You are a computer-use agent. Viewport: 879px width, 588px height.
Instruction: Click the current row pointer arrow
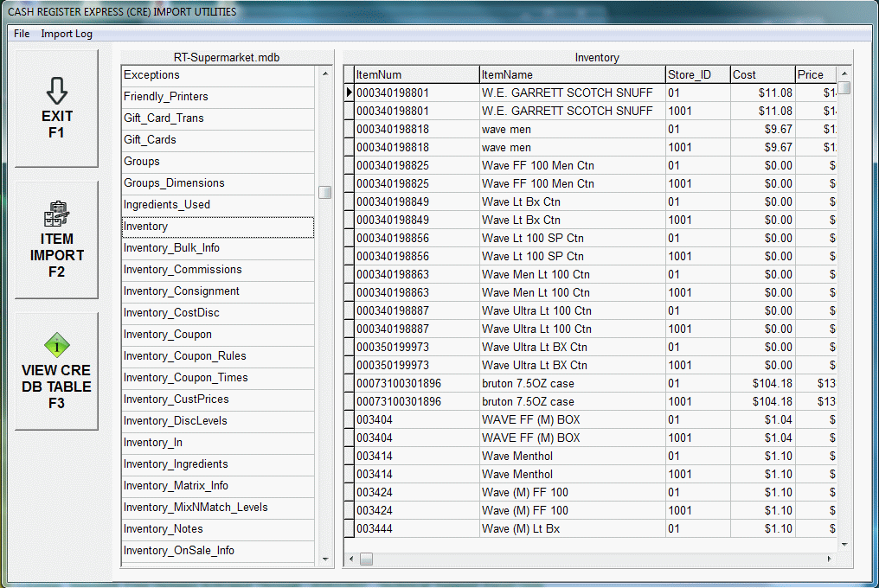click(349, 93)
